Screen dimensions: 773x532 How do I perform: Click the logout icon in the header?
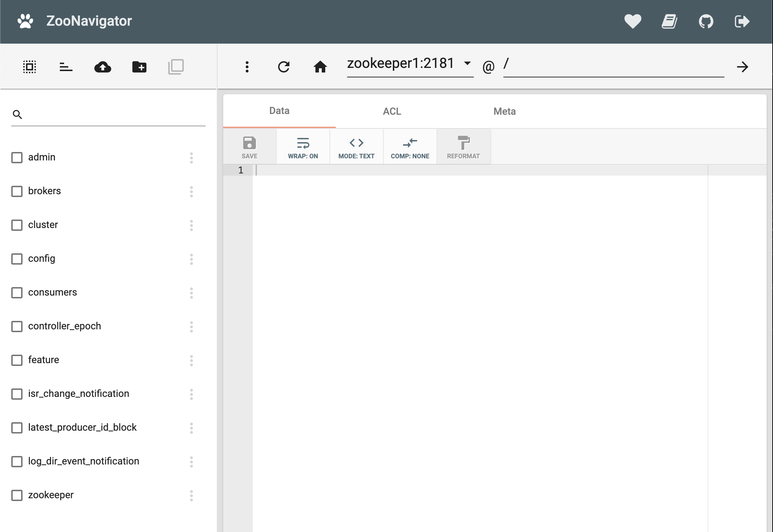click(x=742, y=21)
